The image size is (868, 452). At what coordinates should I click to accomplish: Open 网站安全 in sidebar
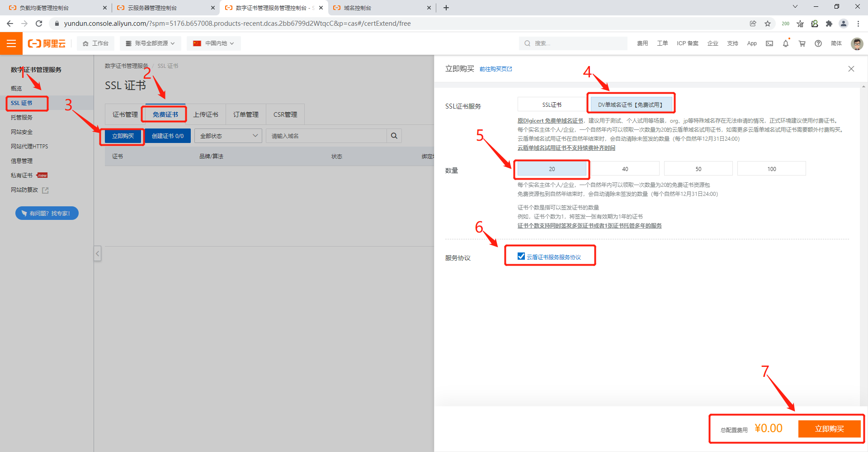tap(22, 132)
